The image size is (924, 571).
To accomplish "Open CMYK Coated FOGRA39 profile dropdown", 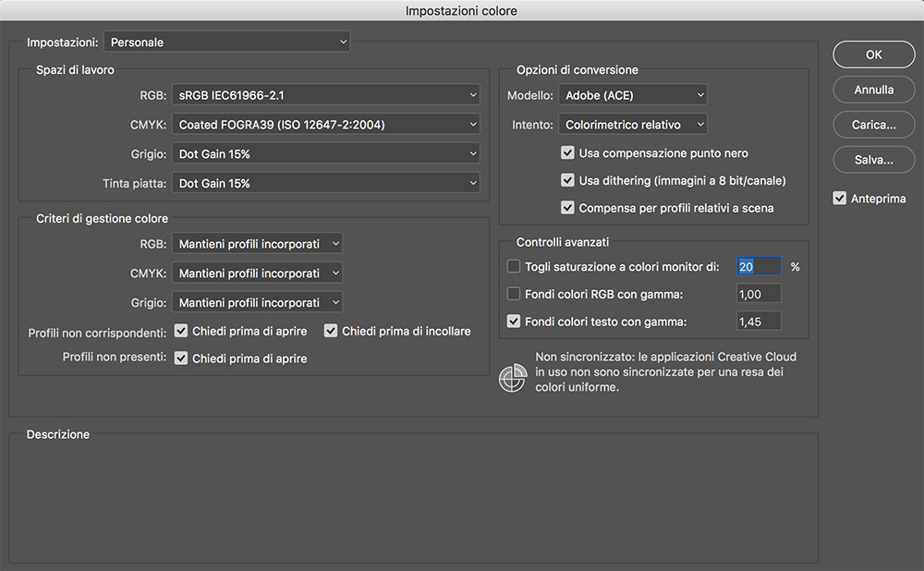I will 325,124.
